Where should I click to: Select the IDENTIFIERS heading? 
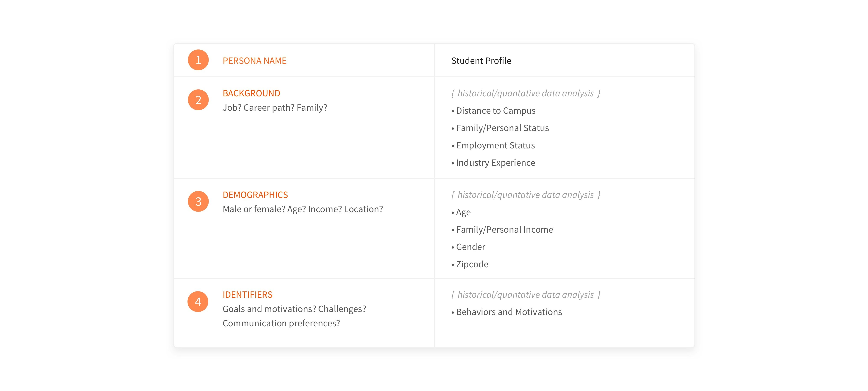point(247,295)
